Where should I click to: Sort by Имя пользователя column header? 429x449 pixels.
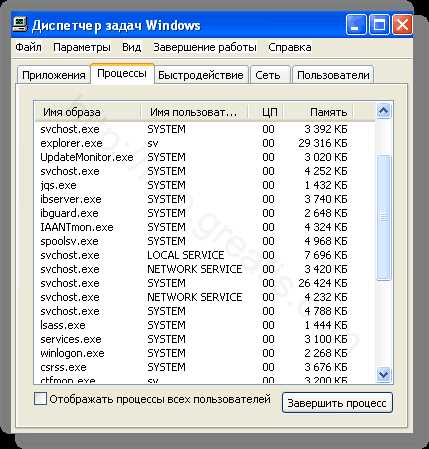194,112
